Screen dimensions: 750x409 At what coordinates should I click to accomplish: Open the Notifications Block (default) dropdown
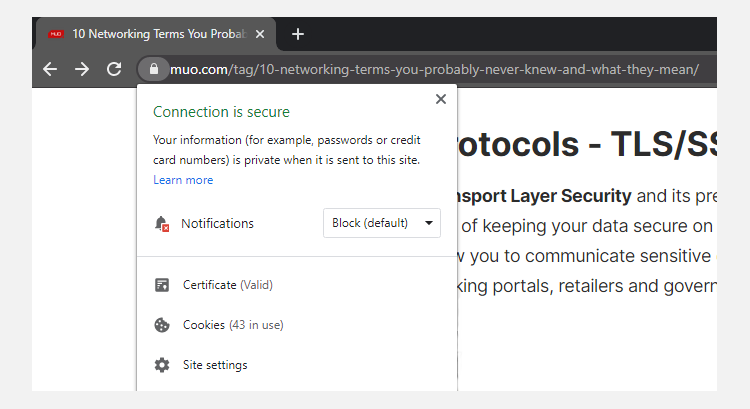[382, 223]
